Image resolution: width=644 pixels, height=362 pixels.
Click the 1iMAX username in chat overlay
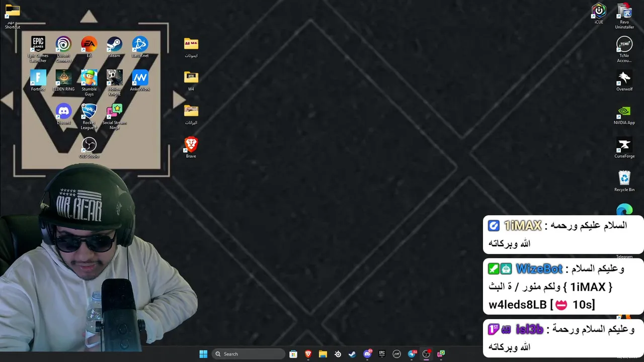point(522,226)
